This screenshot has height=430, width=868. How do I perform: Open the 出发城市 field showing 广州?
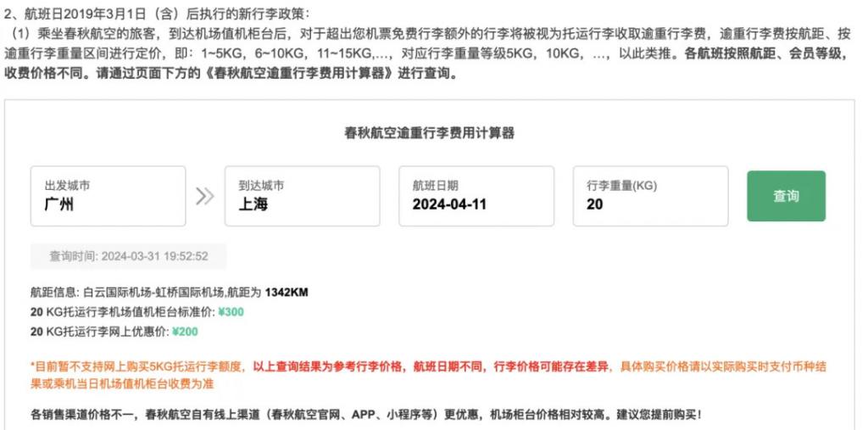click(108, 196)
